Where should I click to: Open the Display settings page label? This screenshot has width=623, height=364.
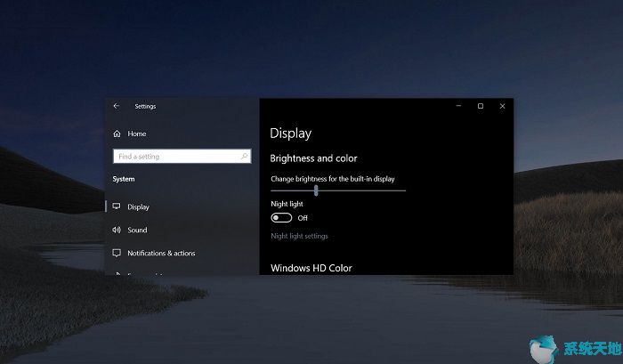(138, 206)
